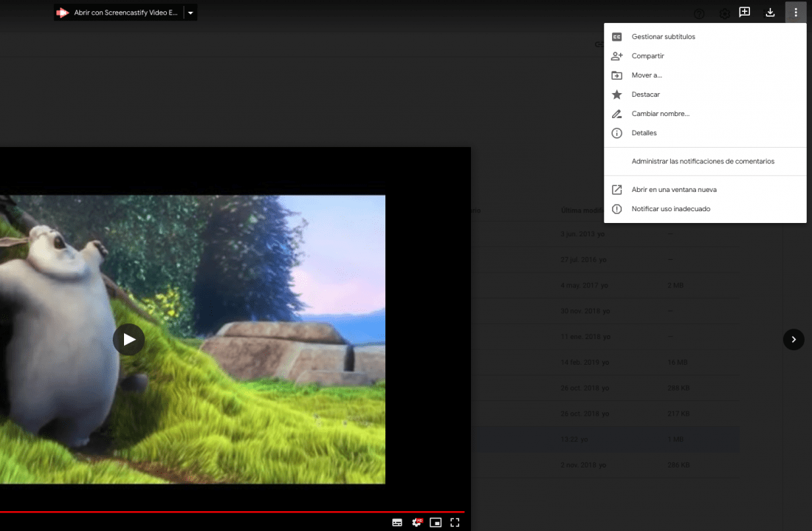Play the Big Buck Bunny video
This screenshot has width=812, height=531.
click(129, 339)
